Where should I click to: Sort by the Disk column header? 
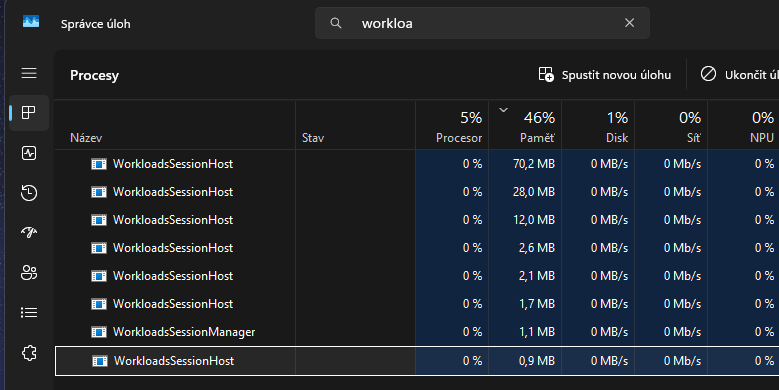(598, 125)
